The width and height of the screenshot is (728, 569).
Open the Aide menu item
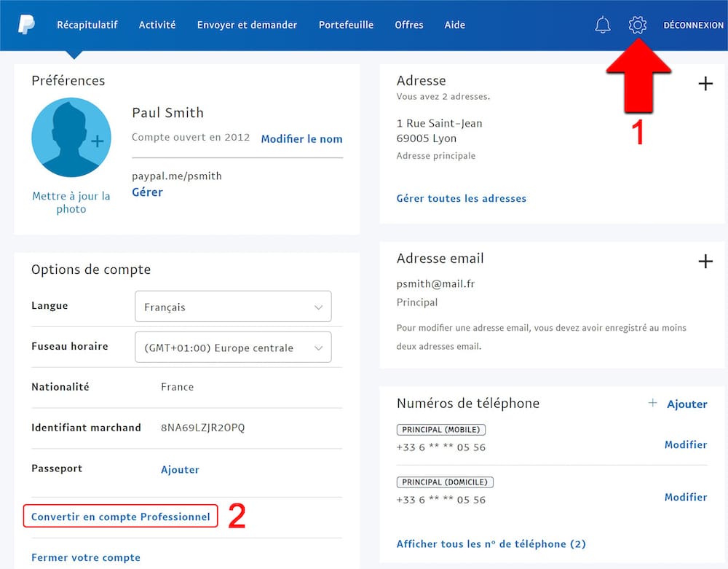pos(455,25)
